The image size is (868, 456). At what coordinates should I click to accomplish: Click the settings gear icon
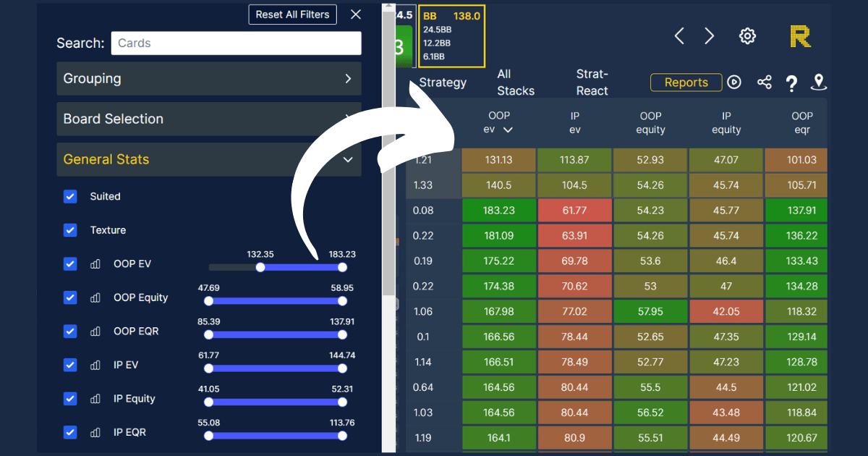point(747,36)
